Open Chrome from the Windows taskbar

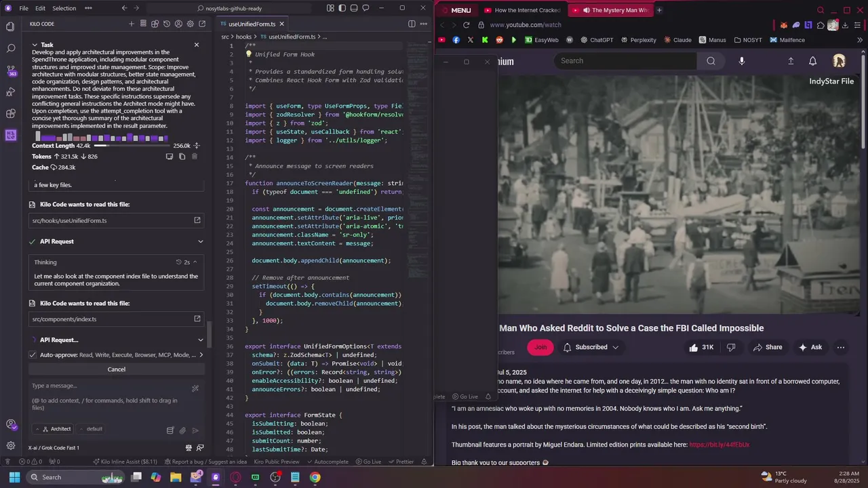tap(315, 477)
